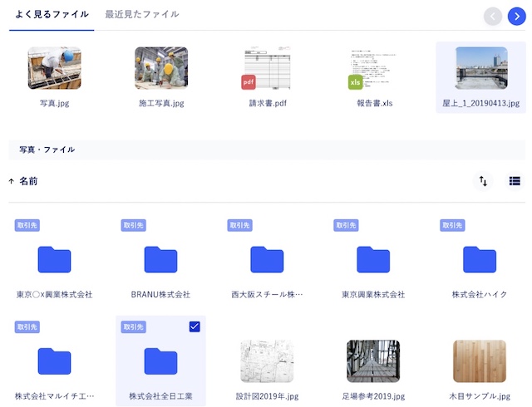
Task: Toggle the sort order arrows icon
Action: 483,181
